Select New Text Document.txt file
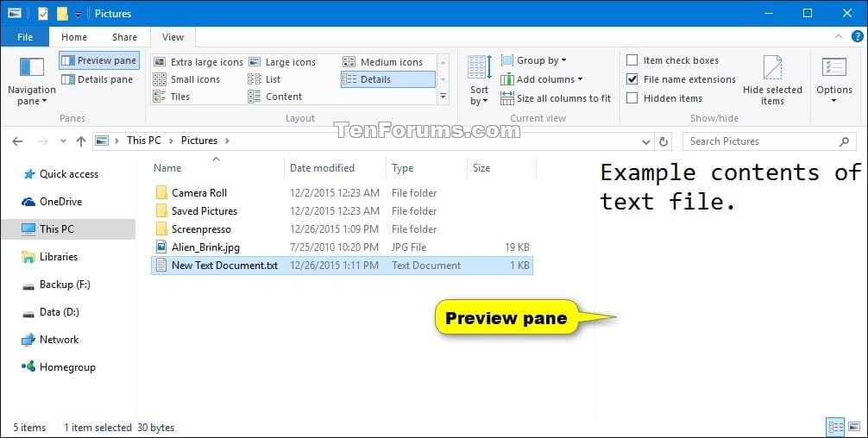Screen dimensions: 868x438 pos(342,266)
